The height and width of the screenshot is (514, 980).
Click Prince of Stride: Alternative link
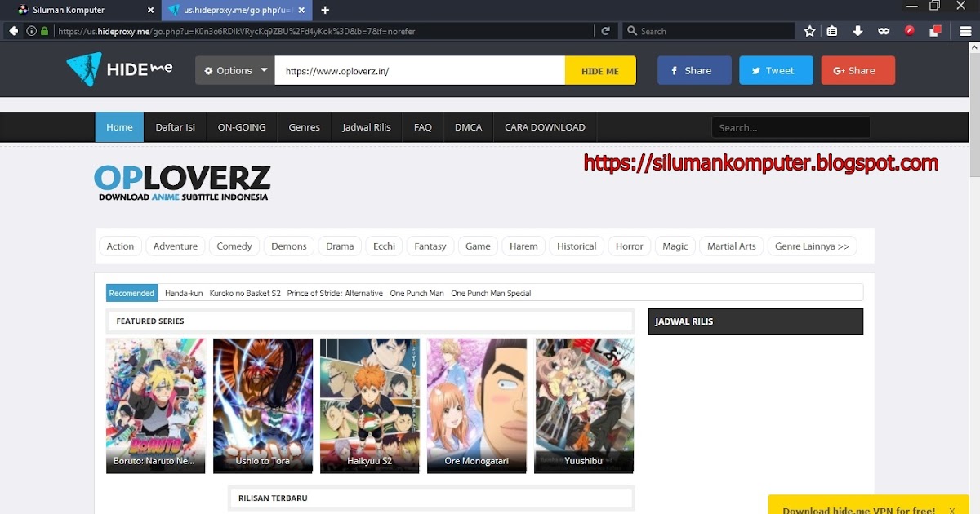pyautogui.click(x=335, y=293)
